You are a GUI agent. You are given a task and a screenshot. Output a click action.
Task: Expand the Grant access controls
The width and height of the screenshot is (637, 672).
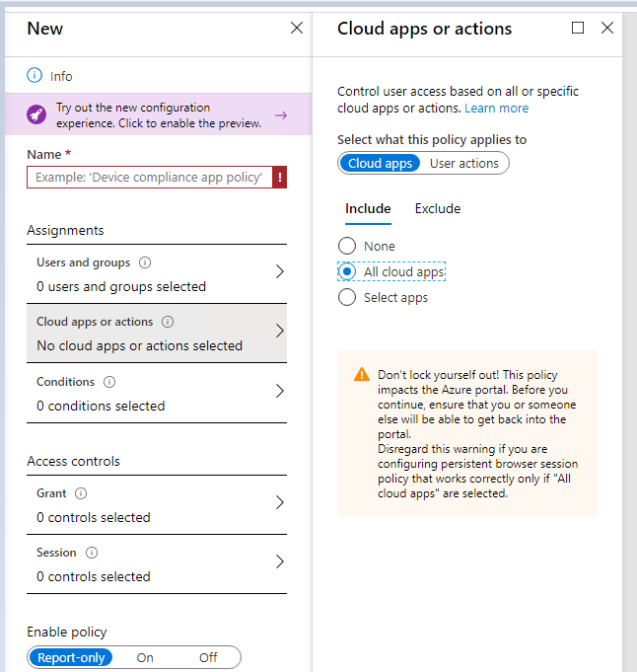click(x=279, y=502)
